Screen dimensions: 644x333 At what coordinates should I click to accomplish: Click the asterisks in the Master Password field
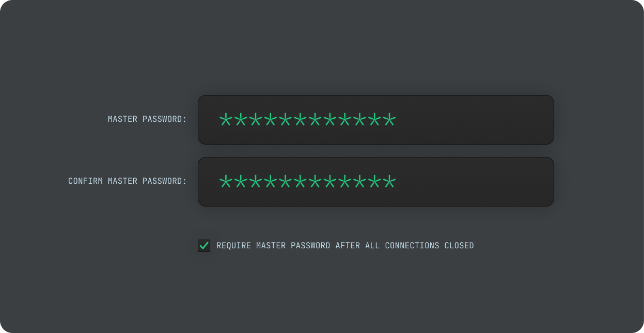[307, 119]
